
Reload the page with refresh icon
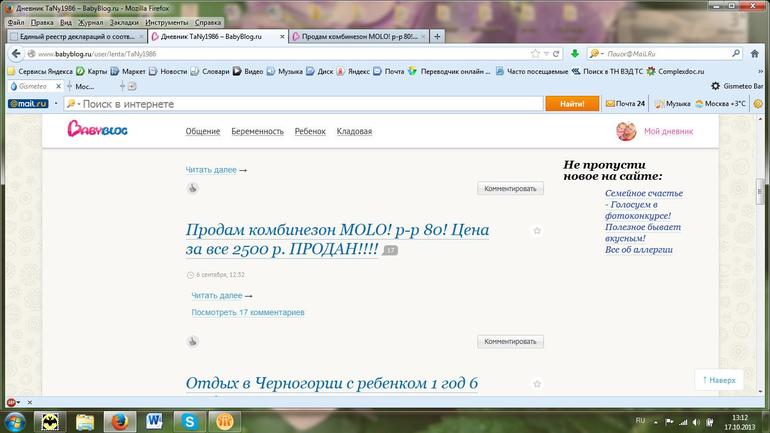556,54
